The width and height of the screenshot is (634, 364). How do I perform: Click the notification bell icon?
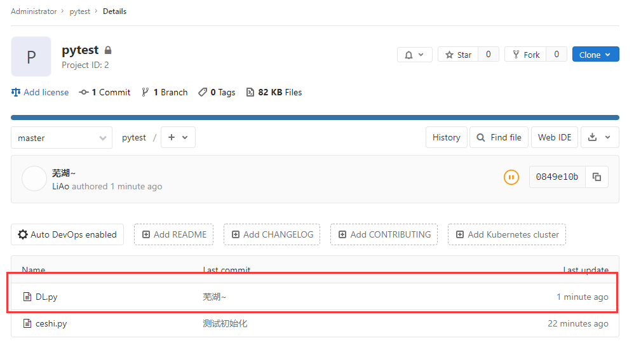408,55
